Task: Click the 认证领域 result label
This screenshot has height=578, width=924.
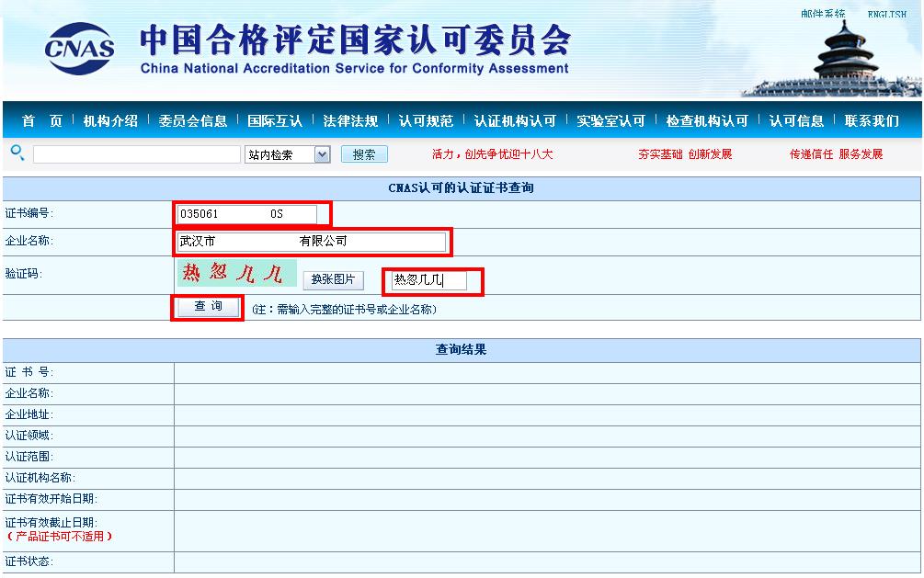Action: (29, 436)
